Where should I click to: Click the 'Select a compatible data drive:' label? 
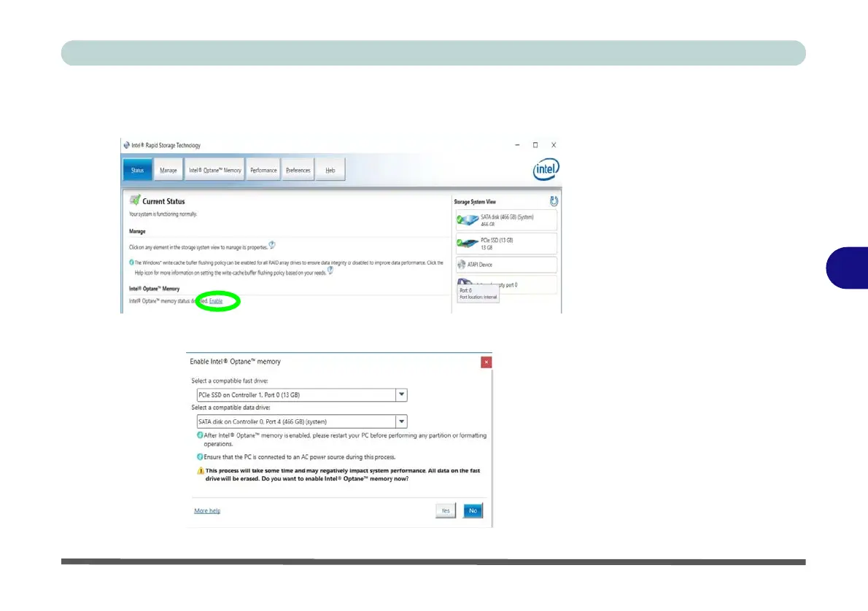click(230, 408)
